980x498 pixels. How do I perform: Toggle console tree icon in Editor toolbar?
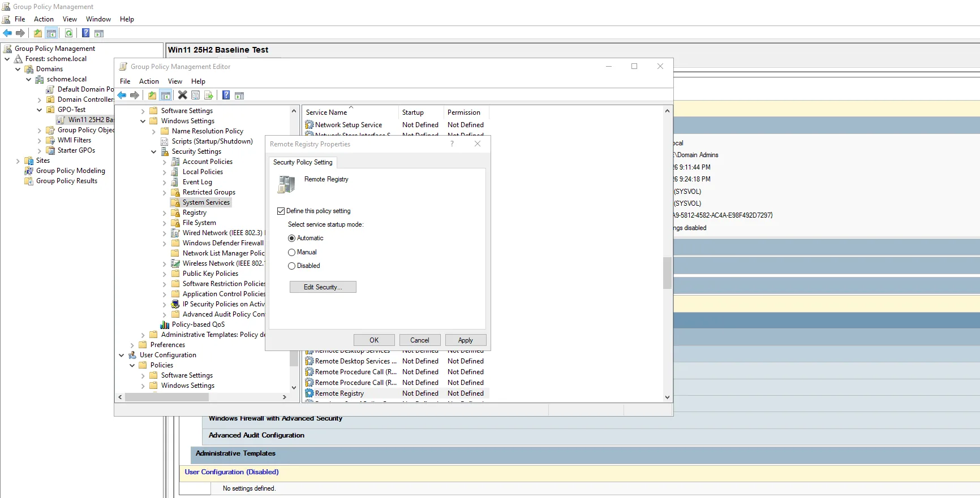(x=166, y=95)
